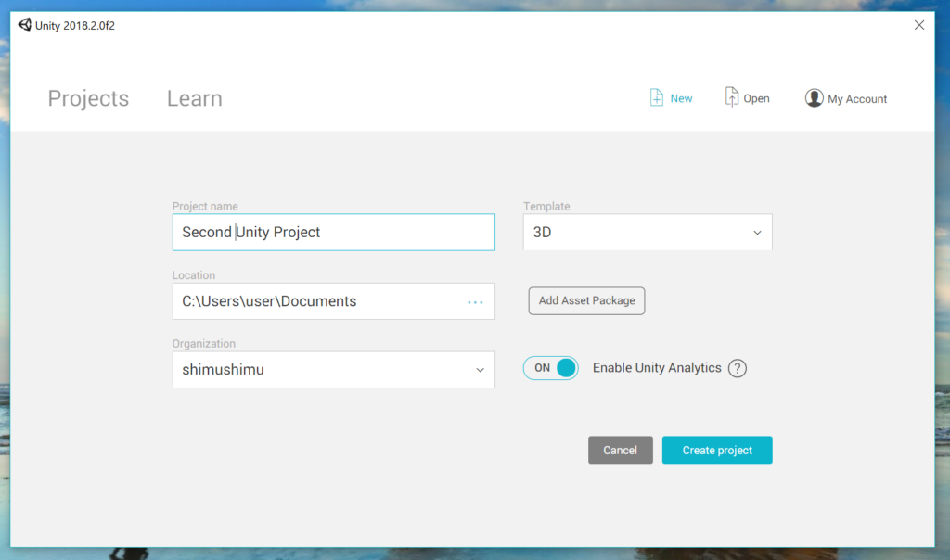
Task: Click the Location path text field
Action: pos(315,301)
